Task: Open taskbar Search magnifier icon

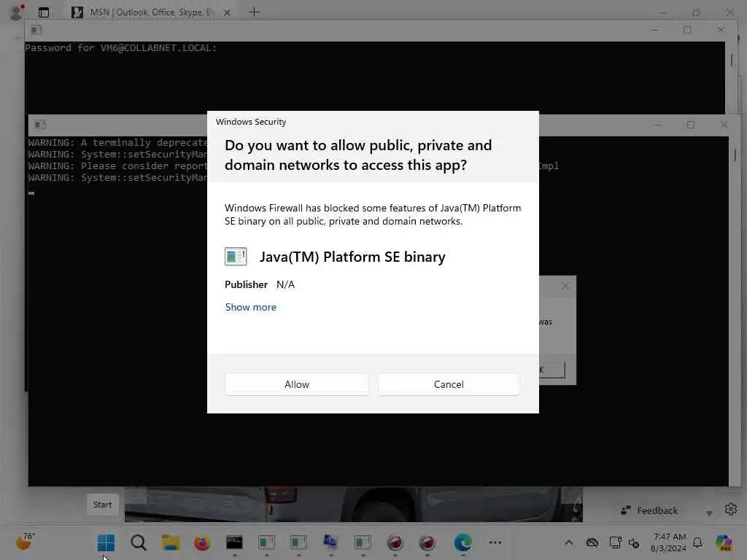Action: click(138, 542)
